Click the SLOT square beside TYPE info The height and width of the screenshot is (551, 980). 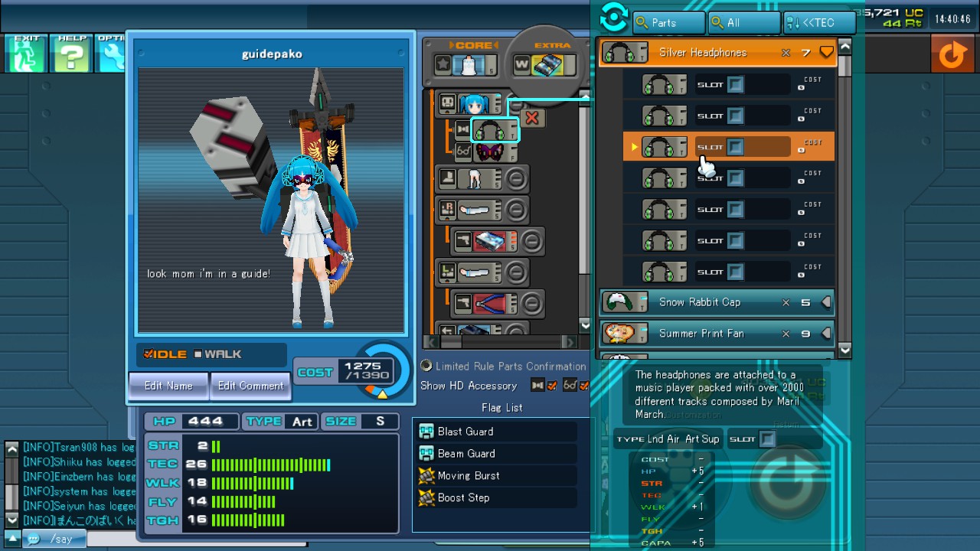coord(766,439)
